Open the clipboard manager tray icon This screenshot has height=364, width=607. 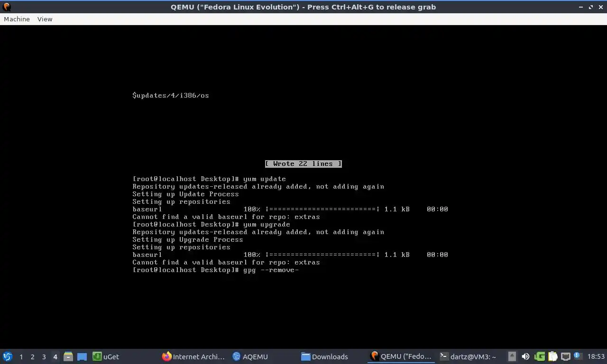pyautogui.click(x=553, y=356)
